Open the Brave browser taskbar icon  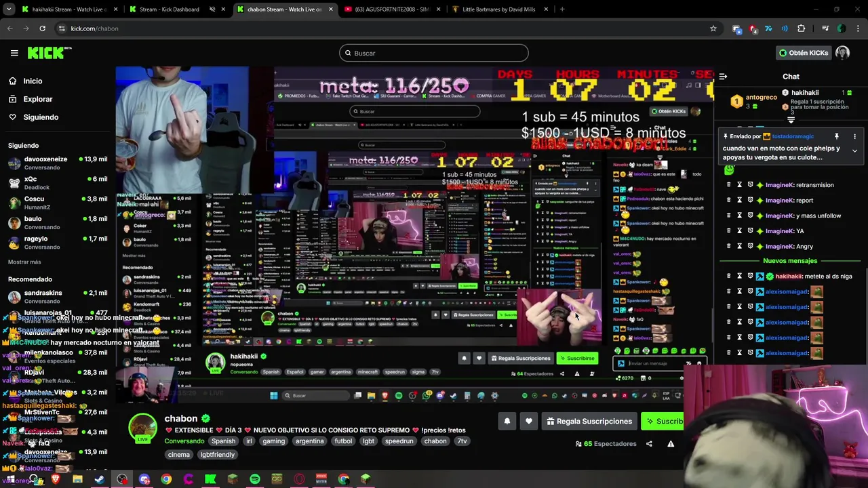[x=56, y=480]
